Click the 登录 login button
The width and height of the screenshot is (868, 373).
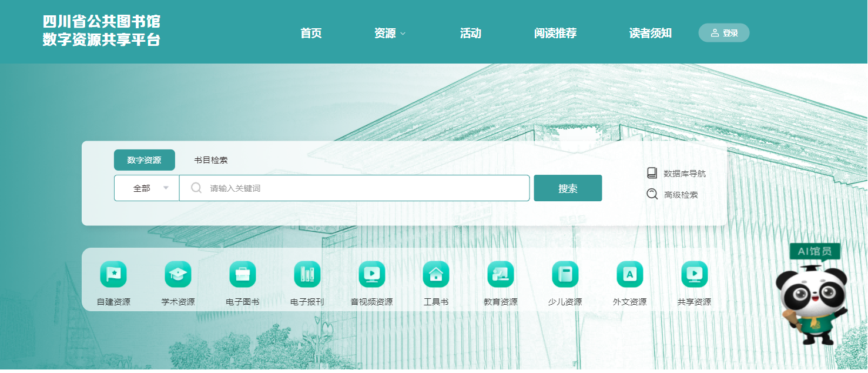pyautogui.click(x=723, y=33)
